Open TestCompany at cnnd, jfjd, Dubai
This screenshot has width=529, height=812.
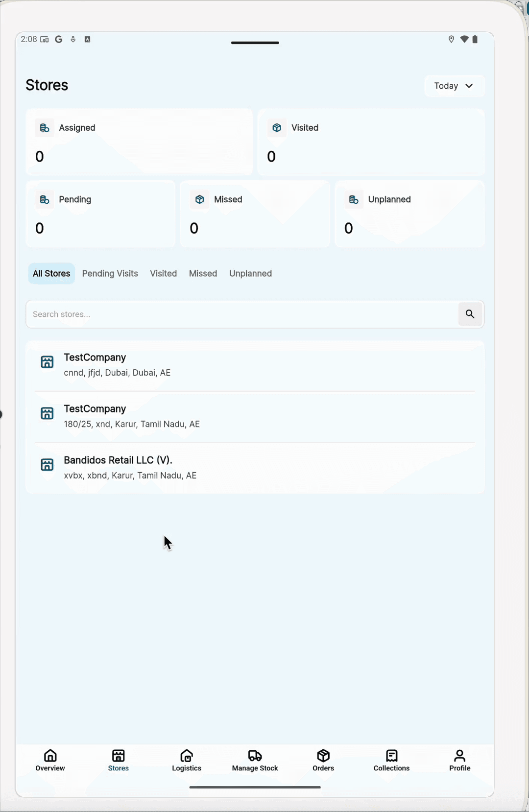[255, 365]
